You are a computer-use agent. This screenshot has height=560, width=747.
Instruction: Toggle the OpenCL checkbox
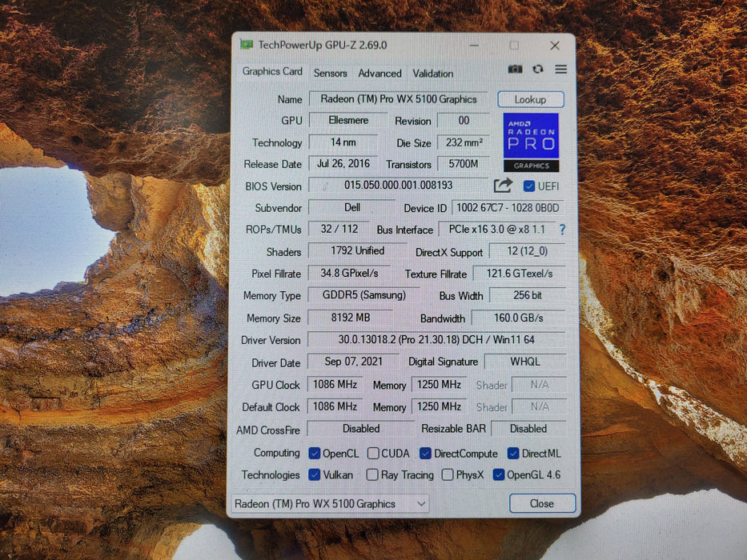tap(315, 454)
